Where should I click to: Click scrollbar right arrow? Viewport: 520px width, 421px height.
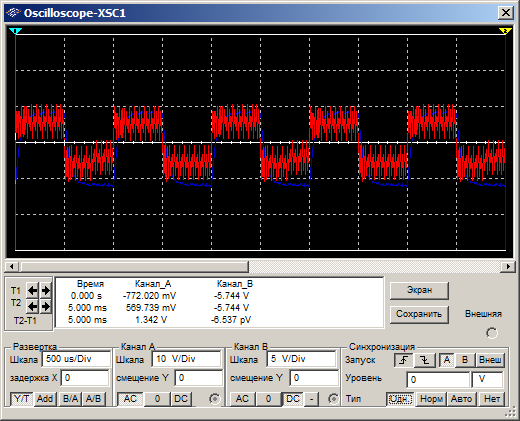(x=508, y=266)
